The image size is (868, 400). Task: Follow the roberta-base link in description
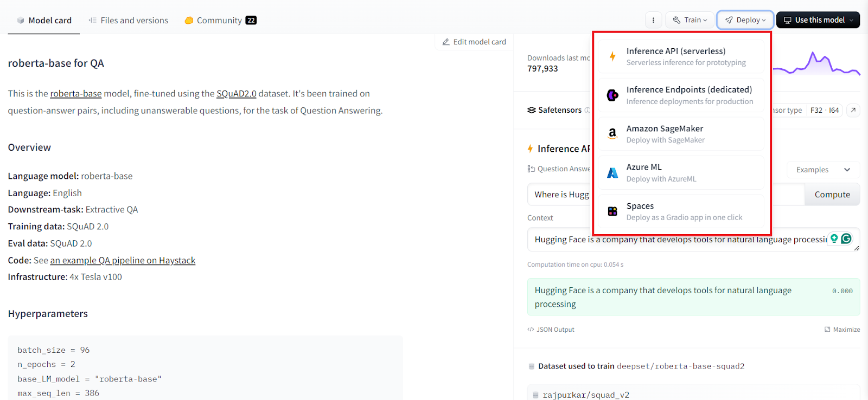[x=76, y=94]
